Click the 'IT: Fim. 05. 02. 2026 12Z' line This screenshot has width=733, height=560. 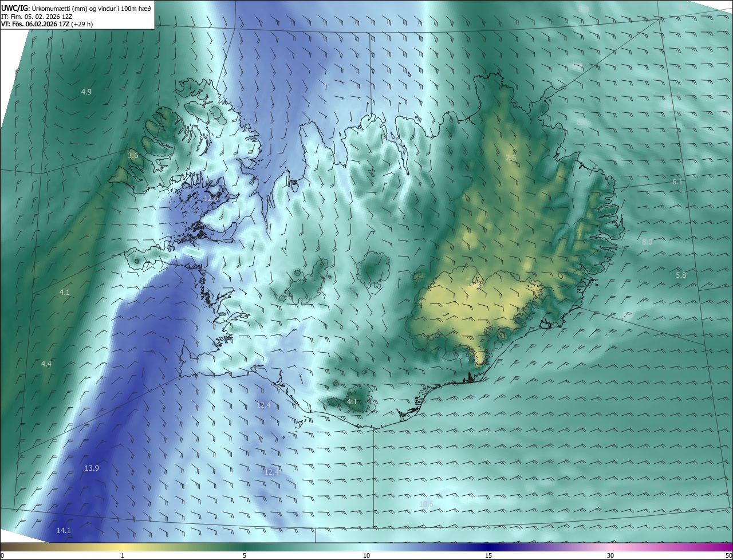pyautogui.click(x=36, y=17)
